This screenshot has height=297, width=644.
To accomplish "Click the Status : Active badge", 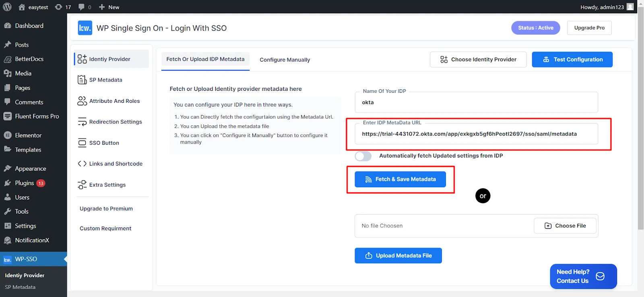I will [535, 28].
